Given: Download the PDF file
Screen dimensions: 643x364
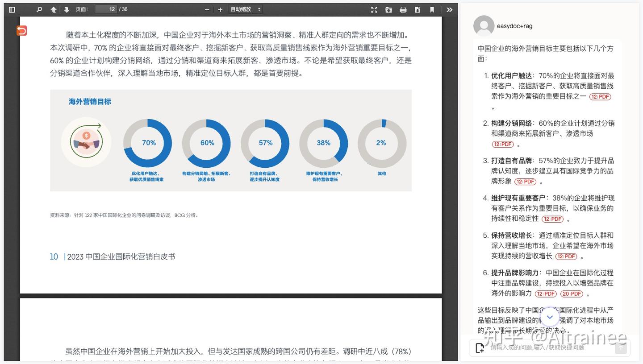Looking at the screenshot, I should (x=418, y=9).
